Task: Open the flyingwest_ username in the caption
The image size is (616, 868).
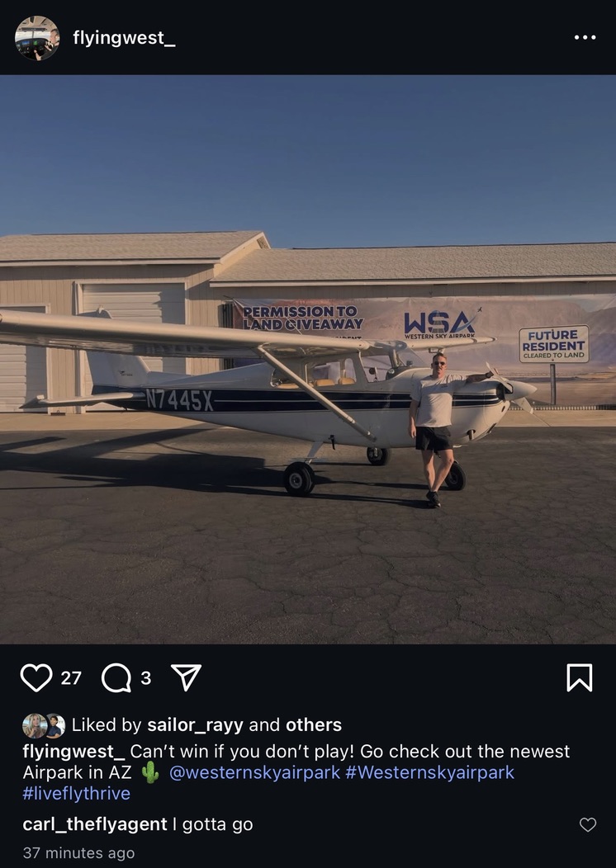Action: 73,752
